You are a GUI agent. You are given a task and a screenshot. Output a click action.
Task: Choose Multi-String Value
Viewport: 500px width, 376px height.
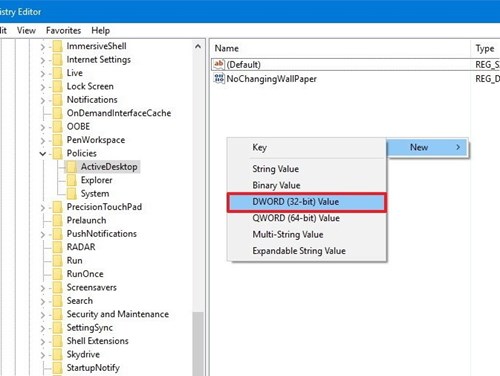pyautogui.click(x=307, y=235)
